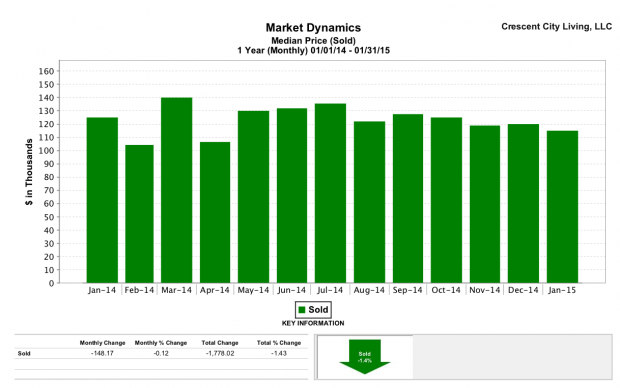Select the Apr-14 bar
Screen dimensions: 620x388
215,212
